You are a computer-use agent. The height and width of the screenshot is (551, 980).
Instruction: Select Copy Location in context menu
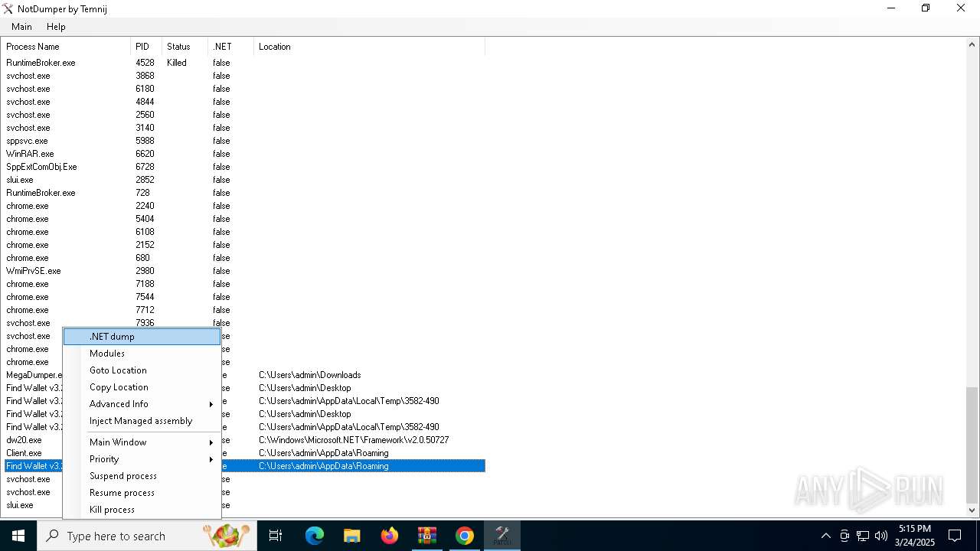pos(142,387)
